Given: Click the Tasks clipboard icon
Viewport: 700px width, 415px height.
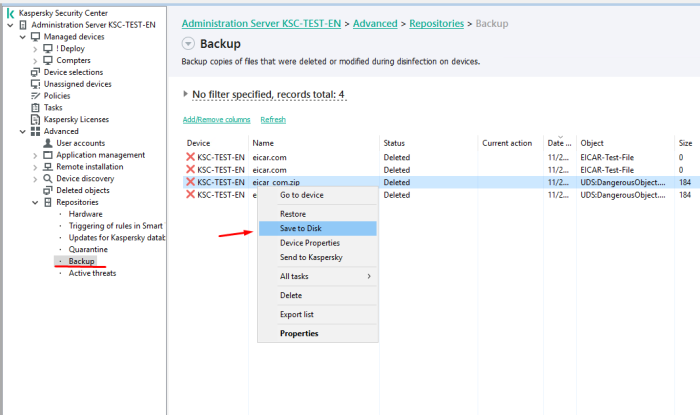Looking at the screenshot, I should tap(36, 108).
